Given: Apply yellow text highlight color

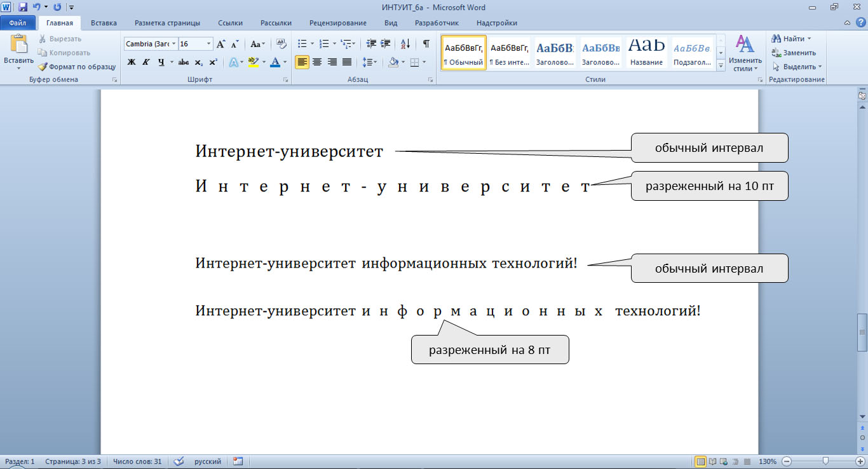Looking at the screenshot, I should pyautogui.click(x=253, y=62).
